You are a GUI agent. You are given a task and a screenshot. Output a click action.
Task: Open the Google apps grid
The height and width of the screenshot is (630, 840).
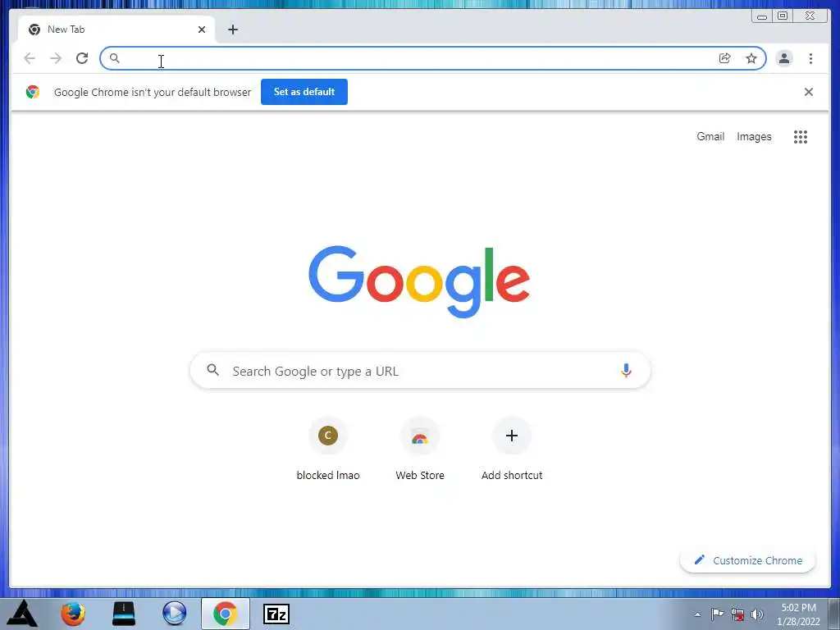(801, 137)
